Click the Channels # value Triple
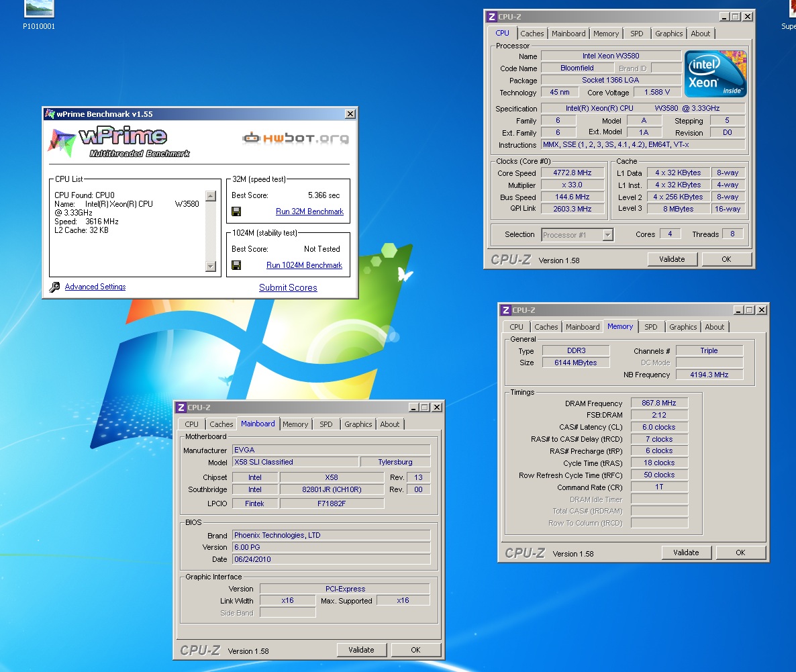 pyautogui.click(x=709, y=350)
